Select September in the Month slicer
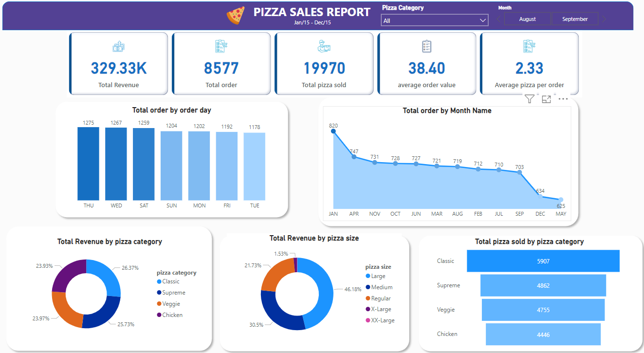This screenshot has width=644, height=353. tap(575, 19)
